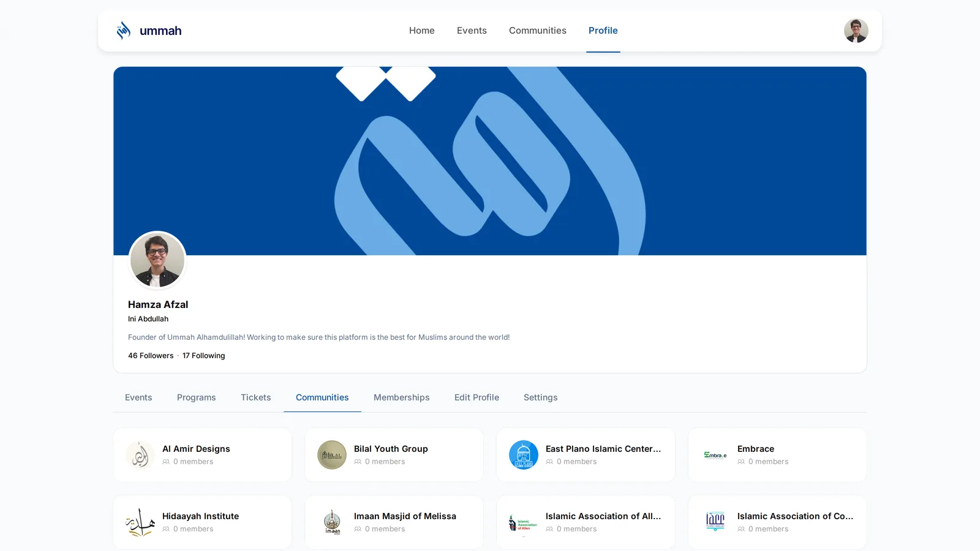Click the Imaan Masjid of Melissa logo
The height and width of the screenshot is (551, 980).
332,522
